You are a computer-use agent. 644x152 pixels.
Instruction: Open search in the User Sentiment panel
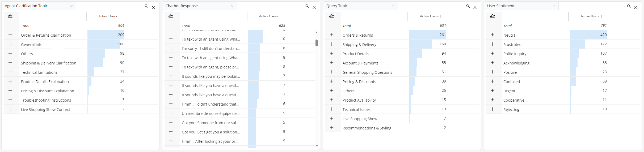click(629, 6)
